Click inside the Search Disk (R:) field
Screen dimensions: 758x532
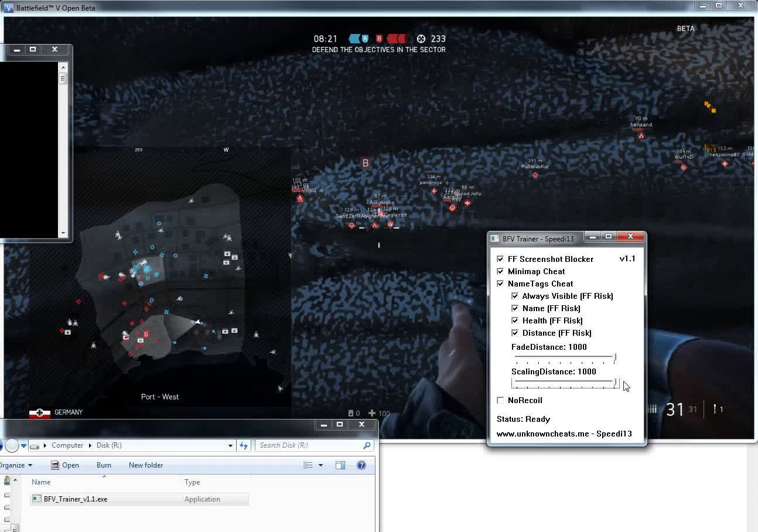(x=308, y=445)
